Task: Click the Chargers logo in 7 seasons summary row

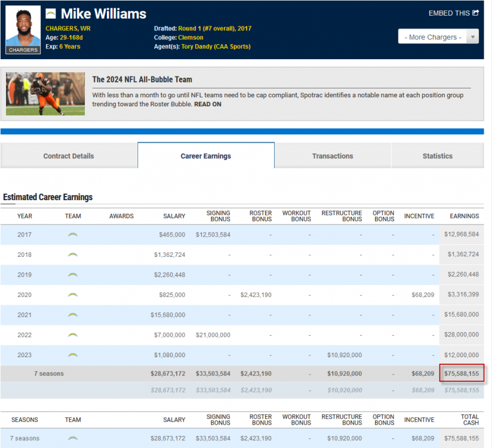Action: [x=73, y=438]
